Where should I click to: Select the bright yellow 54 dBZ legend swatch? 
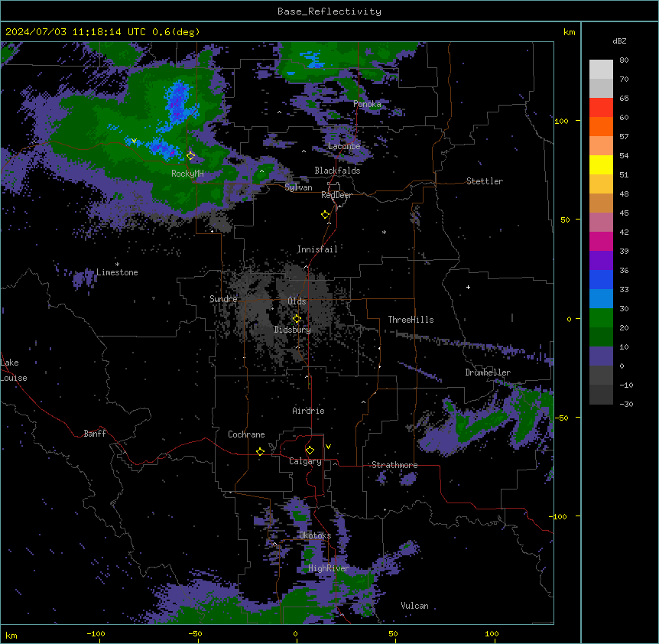pyautogui.click(x=601, y=164)
